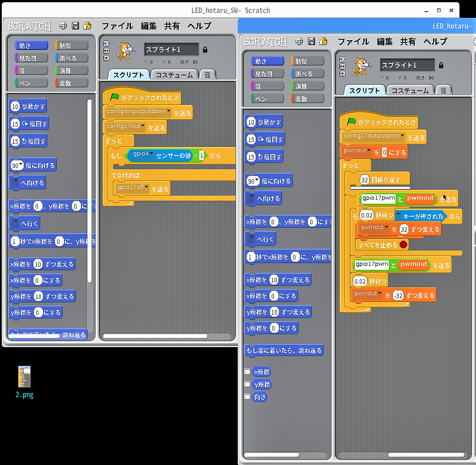
Task: Click the counterclockwise turn arrow in left palette block
Action: click(24, 141)
